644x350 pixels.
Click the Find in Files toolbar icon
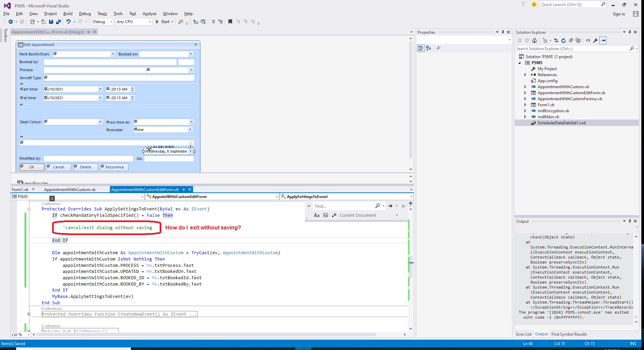[181, 22]
